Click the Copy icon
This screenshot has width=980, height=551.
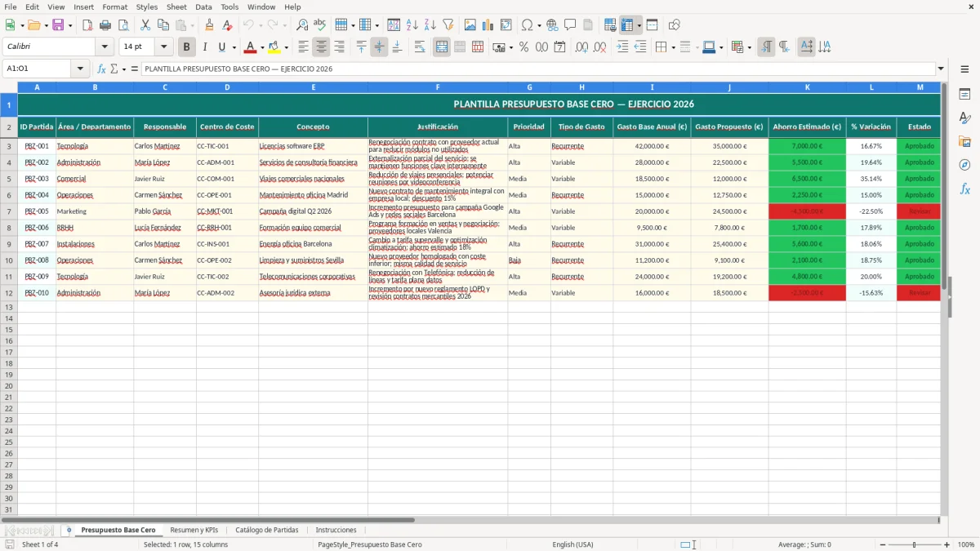tap(163, 25)
